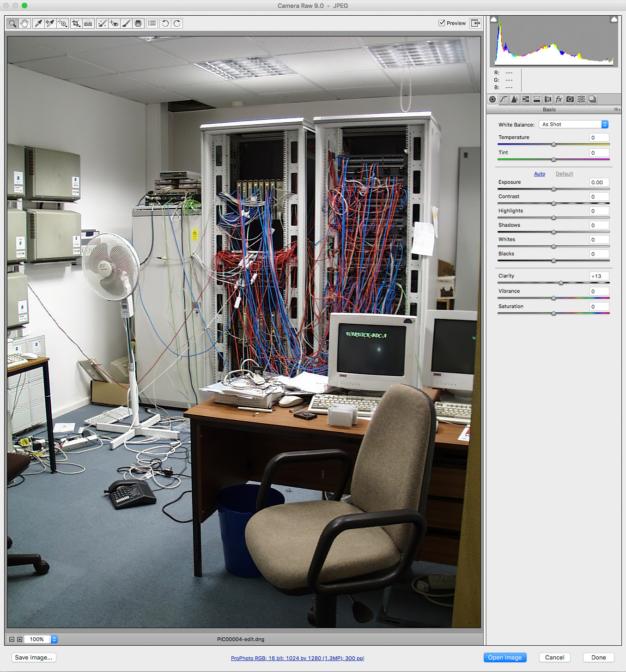Open the Snapshots tab
This screenshot has height=672, width=626.
592,99
